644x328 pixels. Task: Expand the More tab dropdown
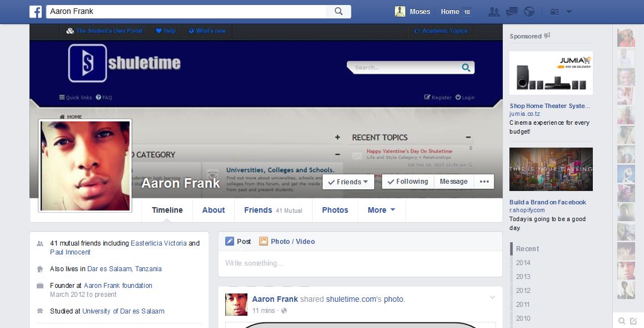coord(382,210)
